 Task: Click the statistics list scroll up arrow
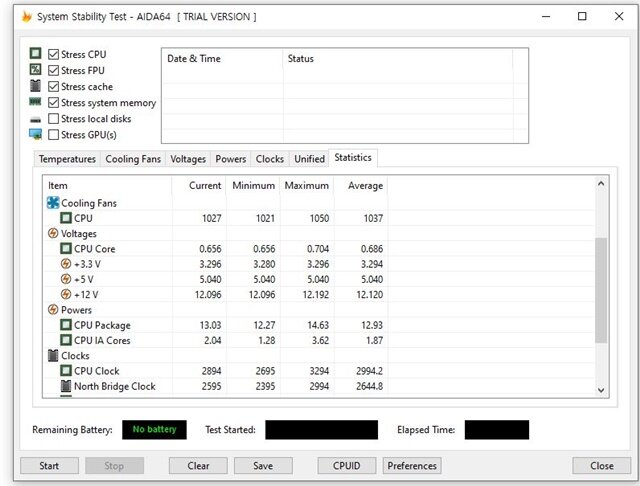point(601,184)
